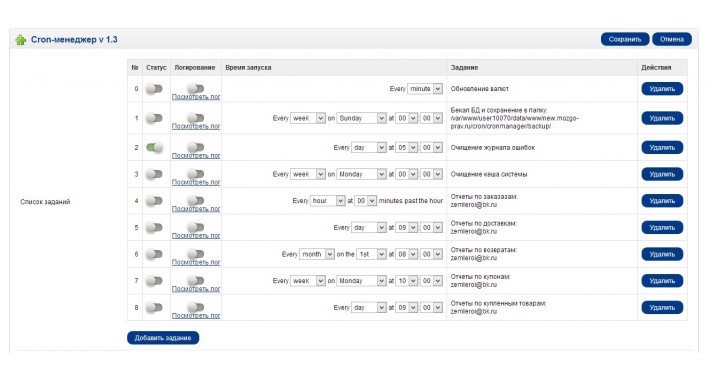Open the minutes '00' dropdown in task 4
Image resolution: width=710 pixels, height=380 pixels.
[x=365, y=201]
